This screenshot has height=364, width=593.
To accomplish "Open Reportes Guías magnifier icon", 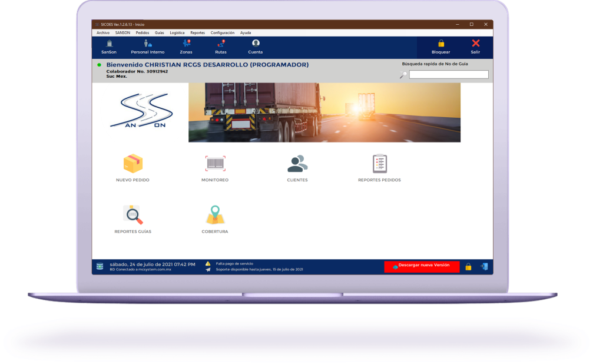I will click(x=133, y=215).
